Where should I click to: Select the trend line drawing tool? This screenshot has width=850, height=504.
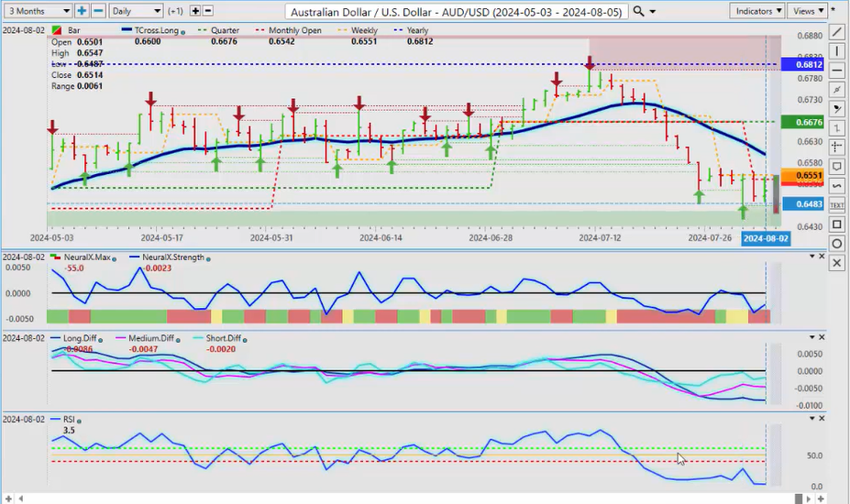(836, 31)
